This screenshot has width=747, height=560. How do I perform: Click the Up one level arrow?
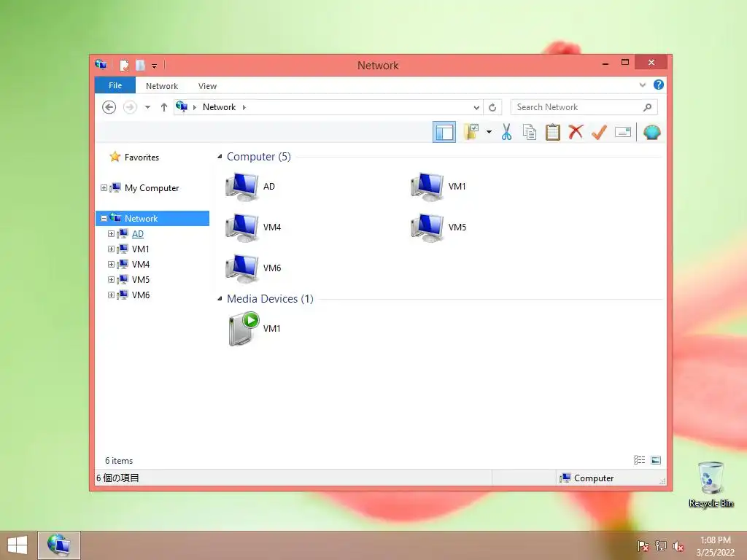(164, 107)
